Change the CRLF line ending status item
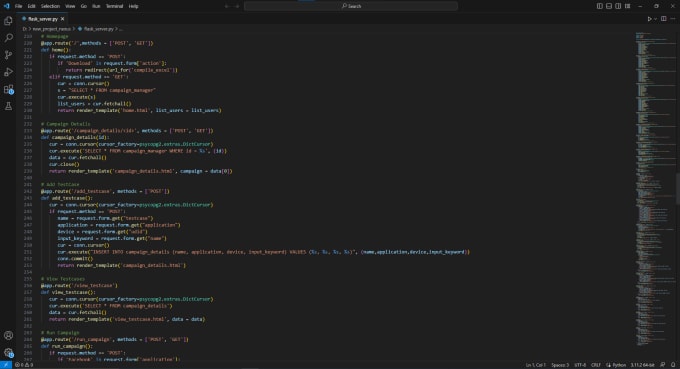The width and height of the screenshot is (680, 369). [x=596, y=365]
